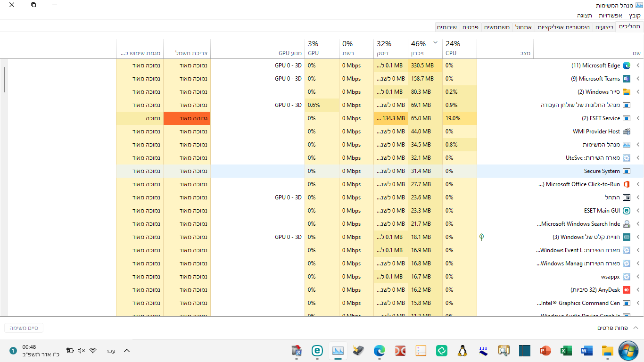Click the 134.3 MB disk cell

pyautogui.click(x=391, y=118)
